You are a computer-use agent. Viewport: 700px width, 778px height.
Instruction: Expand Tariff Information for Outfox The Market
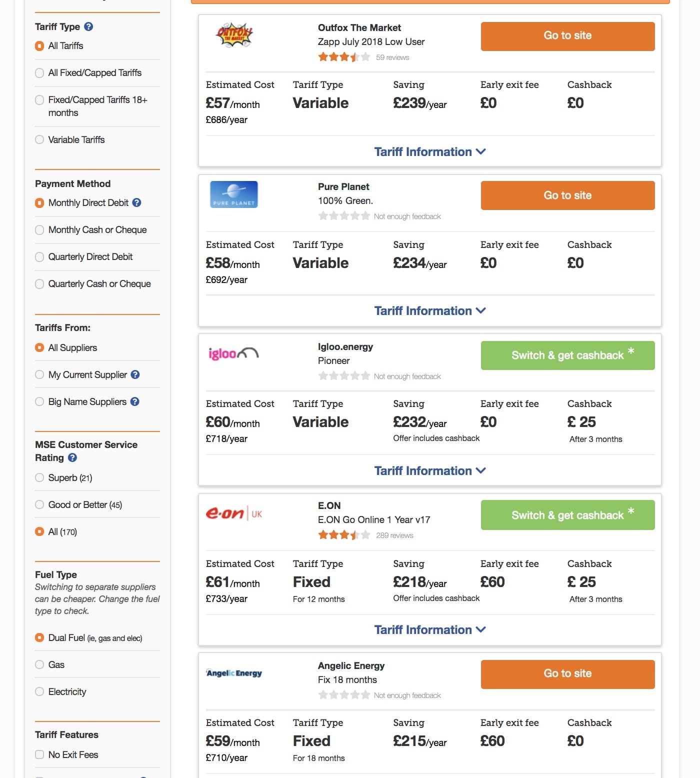click(429, 152)
